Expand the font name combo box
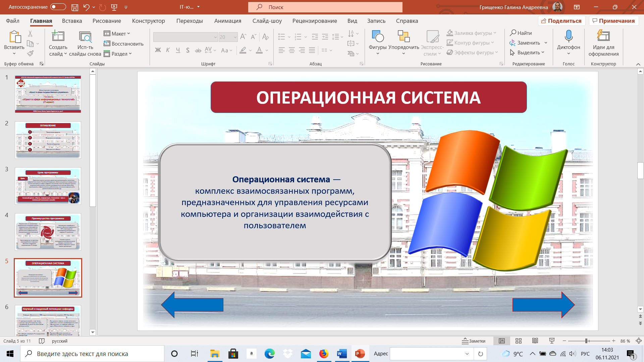Image resolution: width=644 pixels, height=362 pixels. [215, 37]
